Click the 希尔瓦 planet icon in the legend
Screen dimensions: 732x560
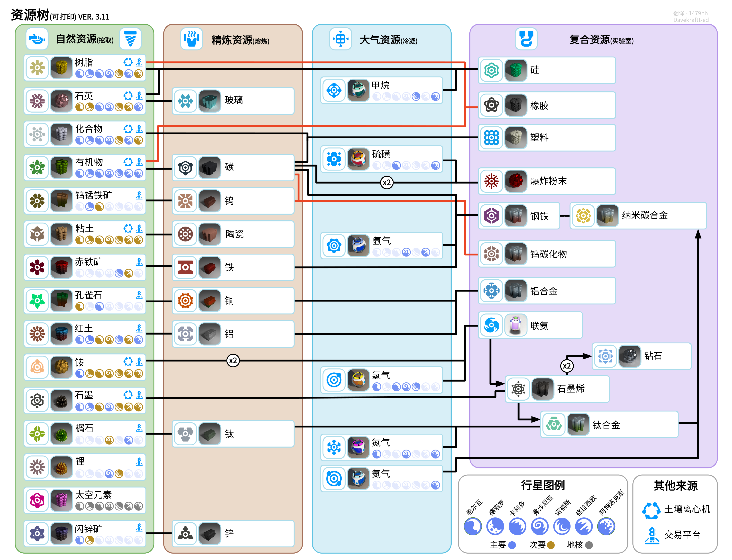tap(473, 527)
